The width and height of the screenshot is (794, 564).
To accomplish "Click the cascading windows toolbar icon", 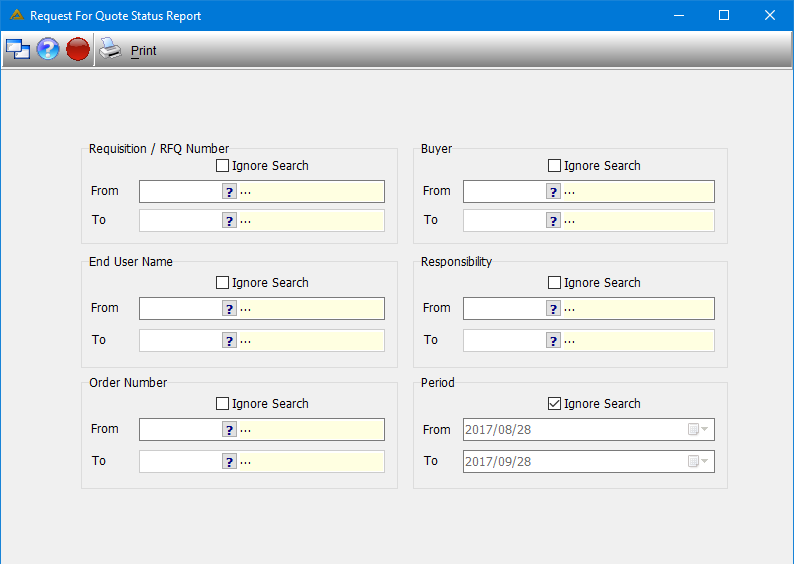I will click(x=18, y=50).
